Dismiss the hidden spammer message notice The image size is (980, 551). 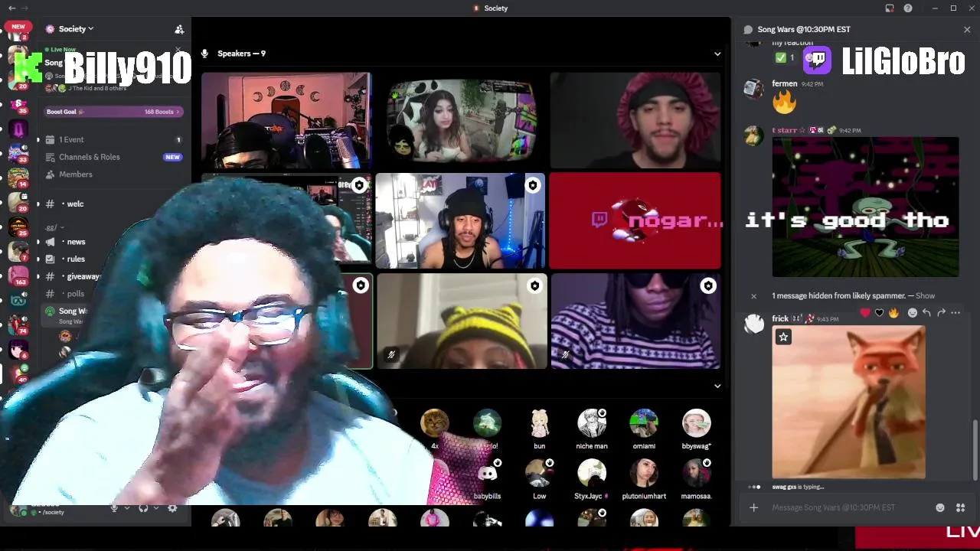[753, 295]
